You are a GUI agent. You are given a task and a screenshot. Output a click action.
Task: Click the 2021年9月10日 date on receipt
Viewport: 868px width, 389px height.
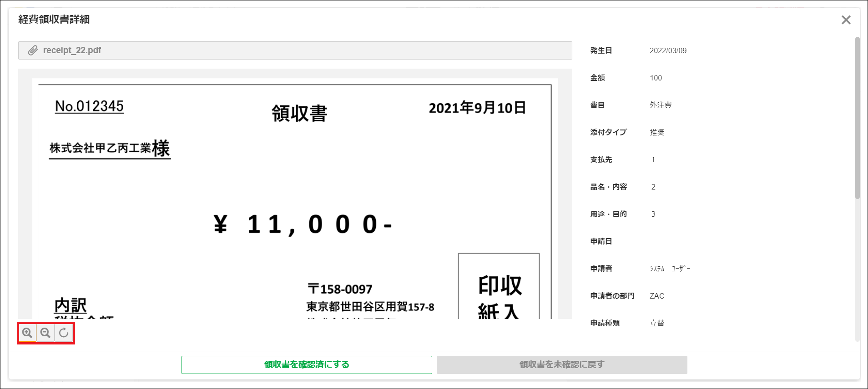pos(477,108)
